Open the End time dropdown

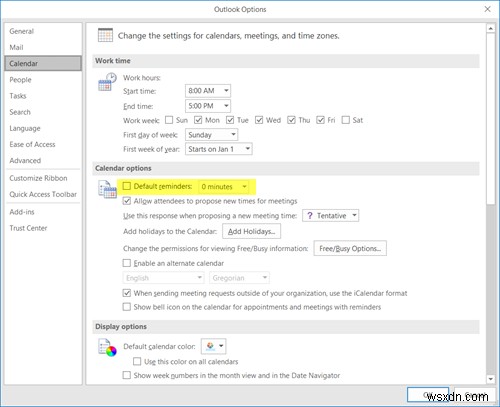[x=208, y=106]
